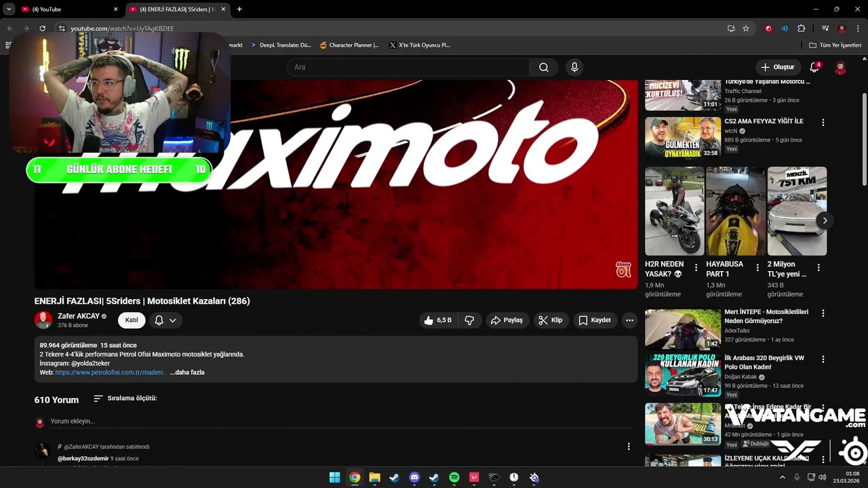Open DeepL Translate bookmark
The image size is (868, 488).
tap(280, 45)
